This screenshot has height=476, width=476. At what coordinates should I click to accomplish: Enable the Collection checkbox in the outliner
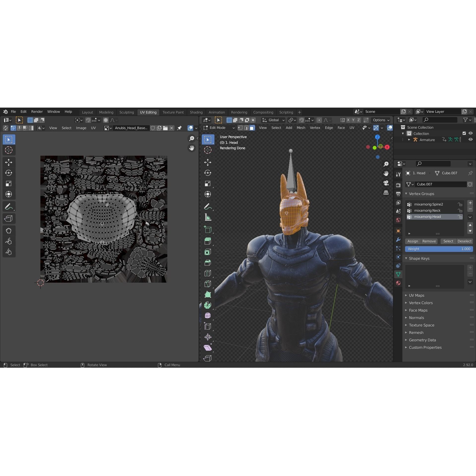pyautogui.click(x=464, y=133)
